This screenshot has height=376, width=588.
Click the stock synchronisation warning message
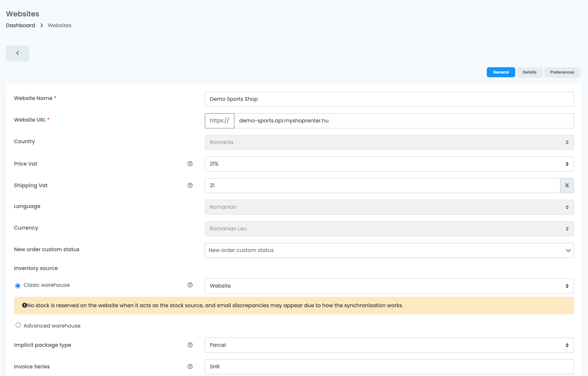[x=294, y=305]
